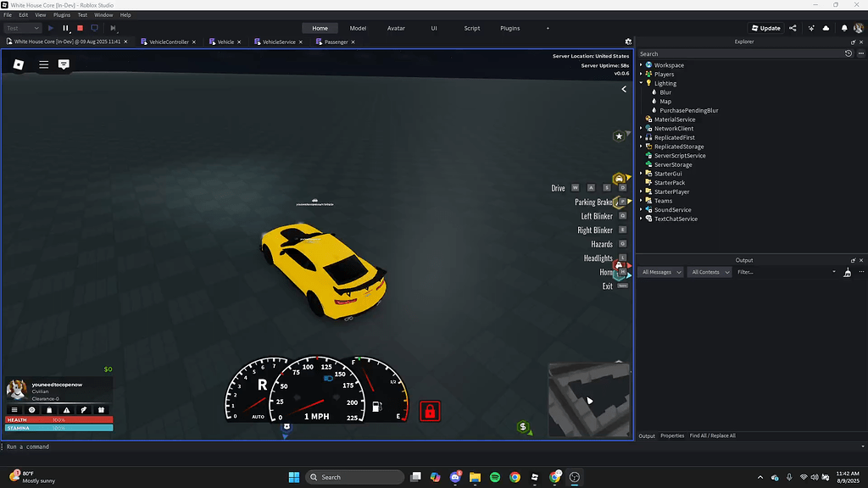Click the gift icon on the player HUD
The image size is (868, 488).
102,410
